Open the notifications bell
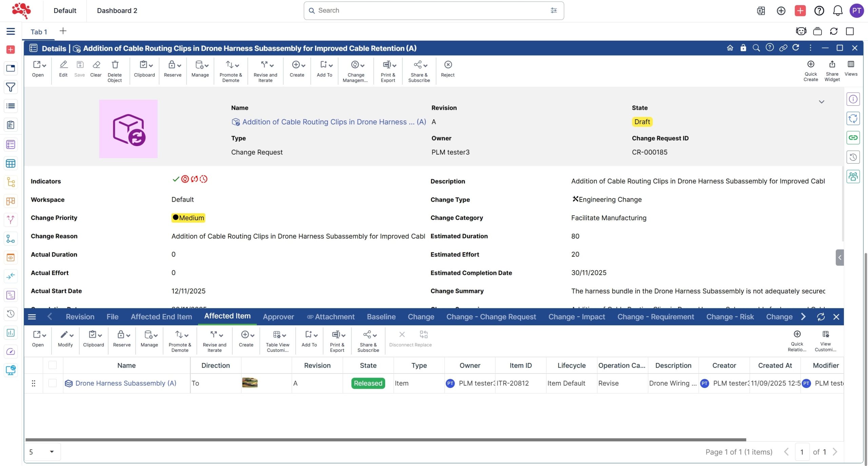The image size is (868, 466). coord(837,11)
